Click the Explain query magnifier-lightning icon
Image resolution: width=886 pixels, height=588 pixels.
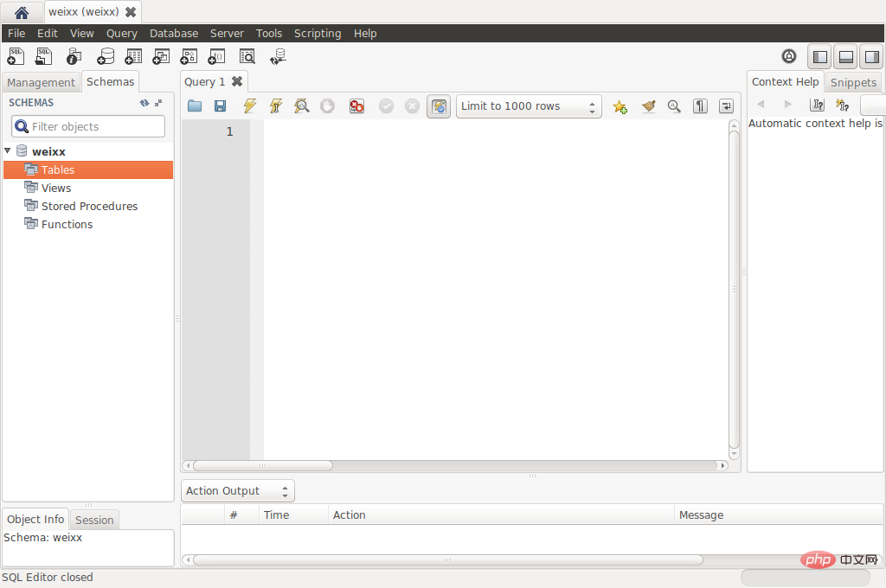pos(301,106)
